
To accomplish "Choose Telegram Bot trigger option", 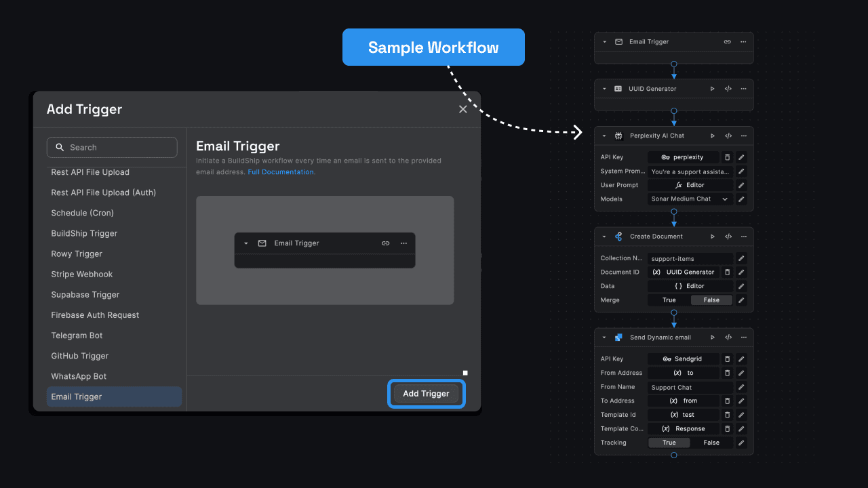I will [x=77, y=335].
